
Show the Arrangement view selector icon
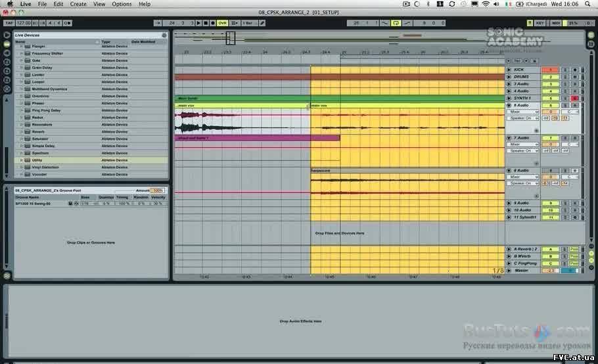[591, 35]
